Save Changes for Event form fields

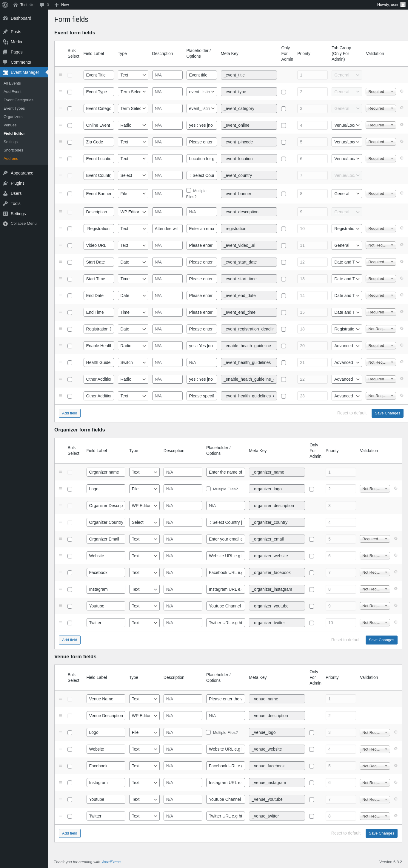(x=387, y=413)
